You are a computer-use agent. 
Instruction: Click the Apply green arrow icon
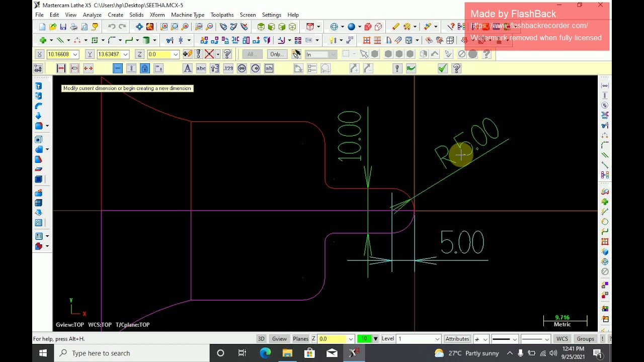point(411,68)
